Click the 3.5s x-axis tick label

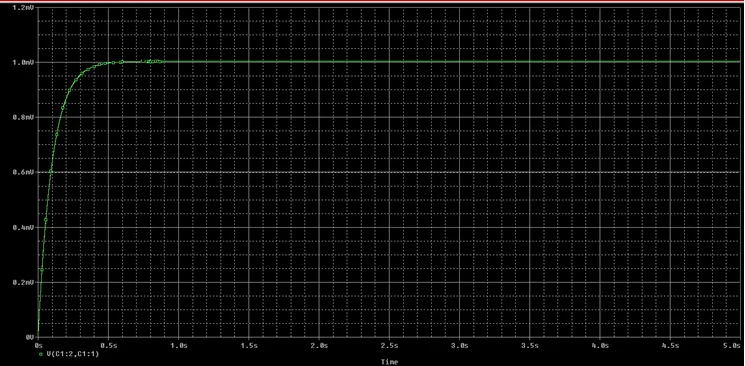coord(530,346)
